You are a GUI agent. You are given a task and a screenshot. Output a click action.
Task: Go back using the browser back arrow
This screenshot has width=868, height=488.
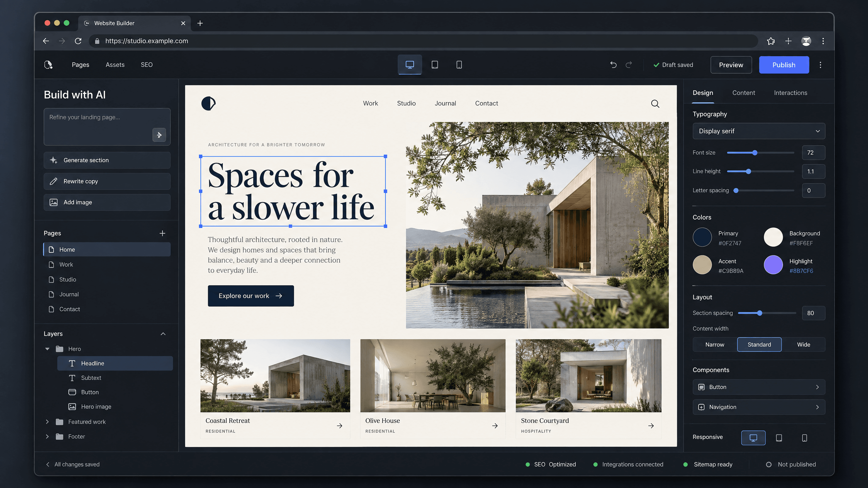tap(46, 41)
